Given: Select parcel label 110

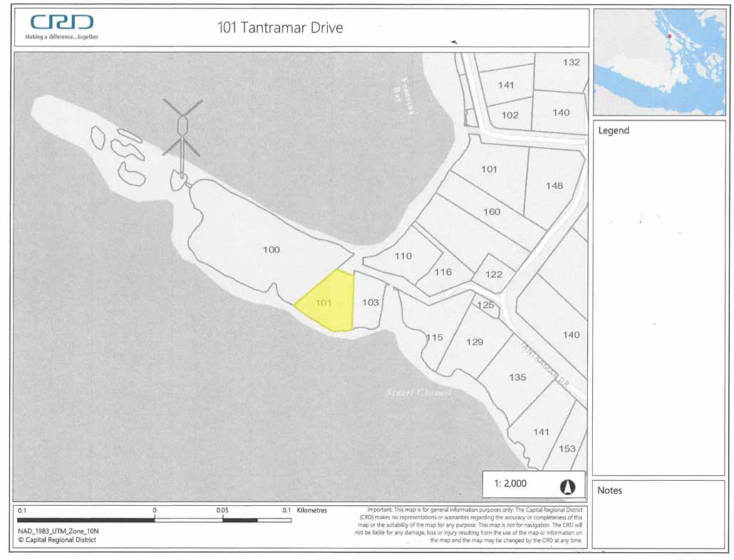Looking at the screenshot, I should click(x=403, y=256).
